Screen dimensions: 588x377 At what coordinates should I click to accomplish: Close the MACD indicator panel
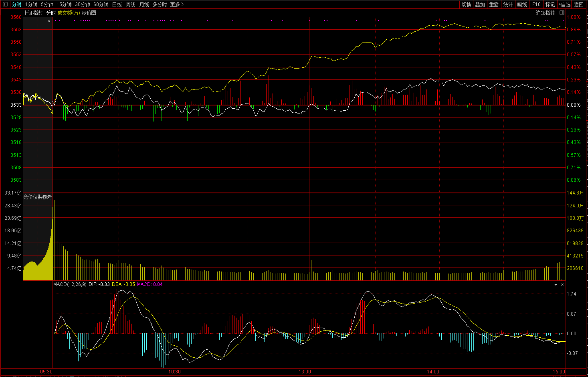click(562, 285)
